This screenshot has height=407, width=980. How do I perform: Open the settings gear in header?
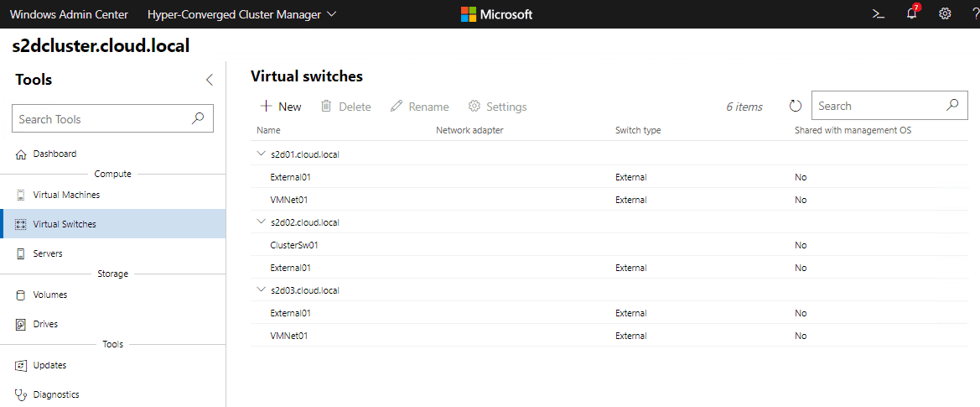pyautogui.click(x=945, y=14)
